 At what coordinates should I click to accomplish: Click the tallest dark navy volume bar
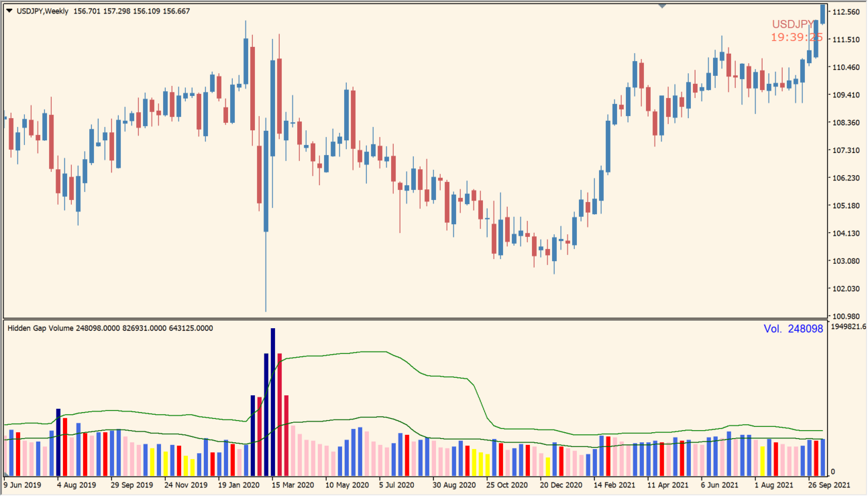(x=273, y=401)
